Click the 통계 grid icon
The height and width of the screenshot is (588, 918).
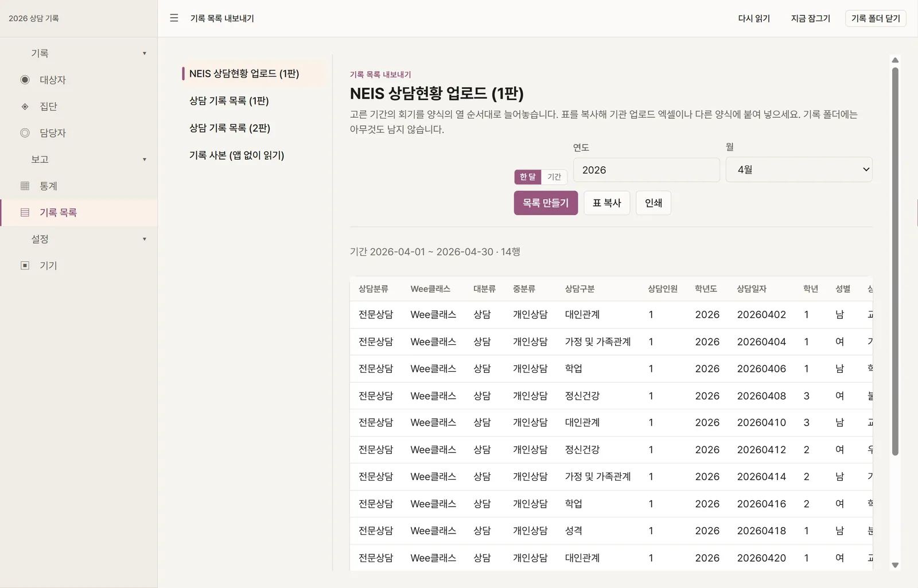[25, 186]
